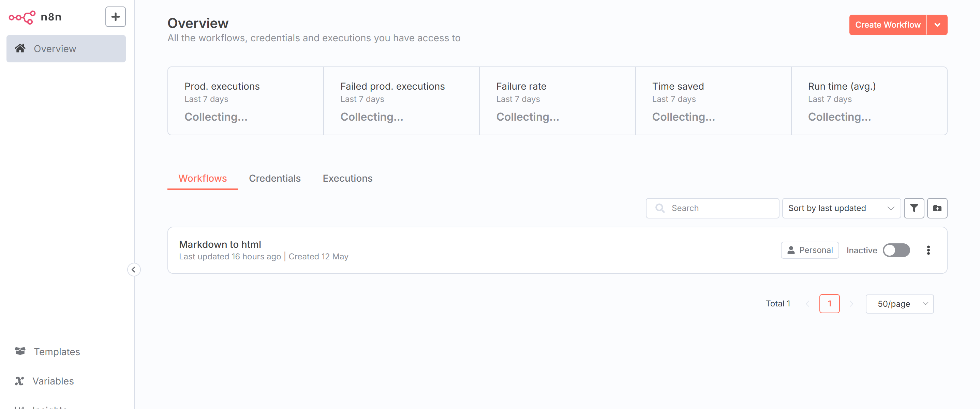This screenshot has width=980, height=409.
Task: Select Overview in the sidebar
Action: 66,49
